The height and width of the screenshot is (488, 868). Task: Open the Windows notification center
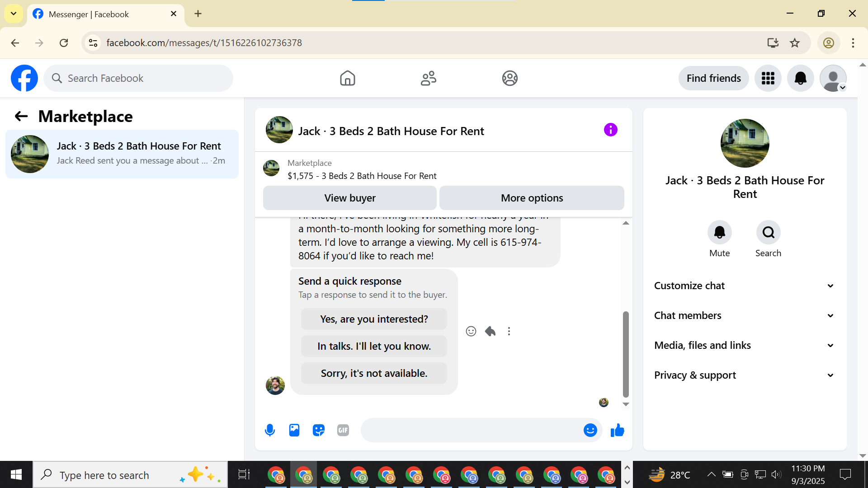pos(845,474)
